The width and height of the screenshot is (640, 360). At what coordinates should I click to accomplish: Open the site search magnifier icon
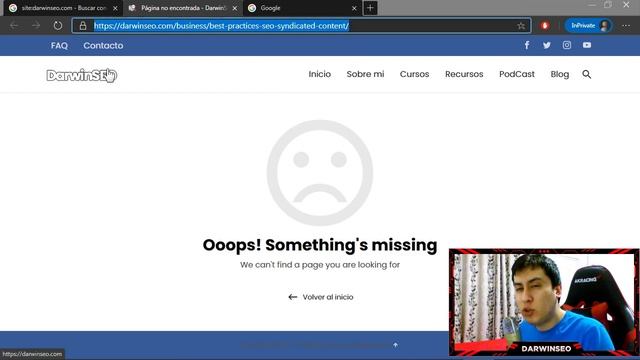tap(587, 74)
